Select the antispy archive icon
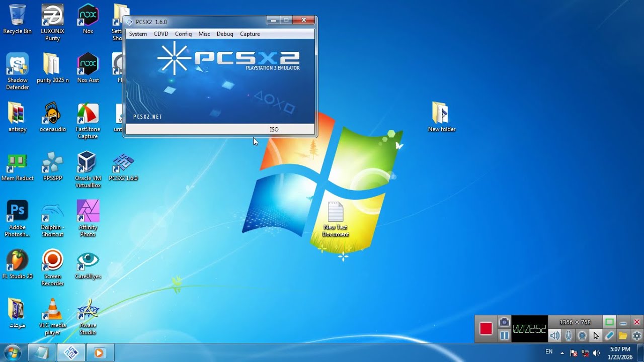 point(17,117)
